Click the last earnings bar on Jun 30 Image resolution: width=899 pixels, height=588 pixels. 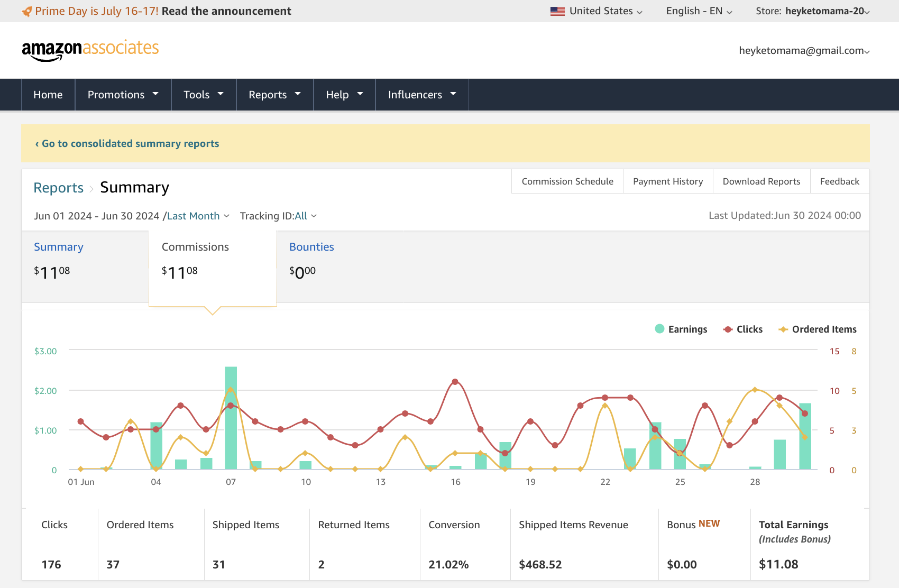click(805, 436)
